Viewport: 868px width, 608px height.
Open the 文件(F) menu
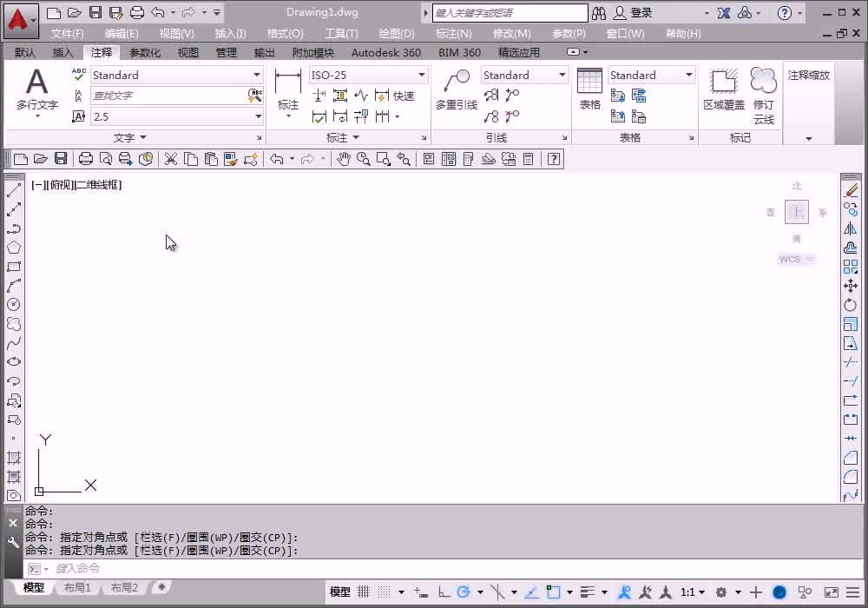pyautogui.click(x=68, y=33)
